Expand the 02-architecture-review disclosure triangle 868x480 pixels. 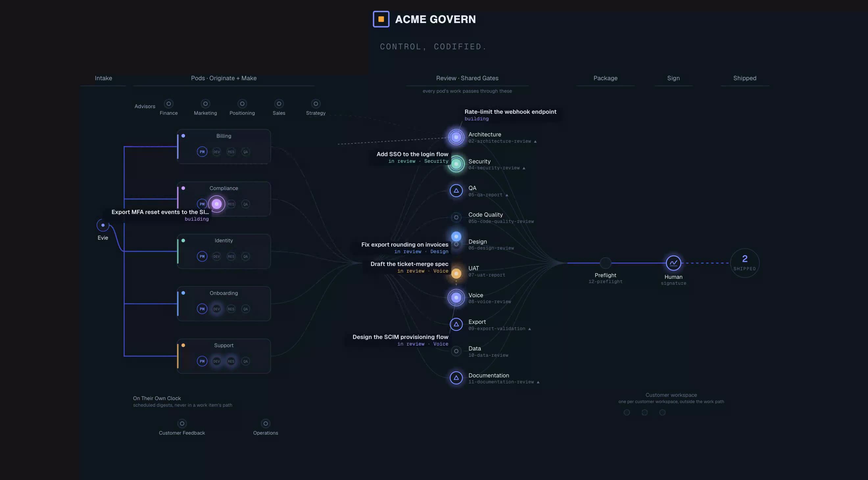click(535, 141)
